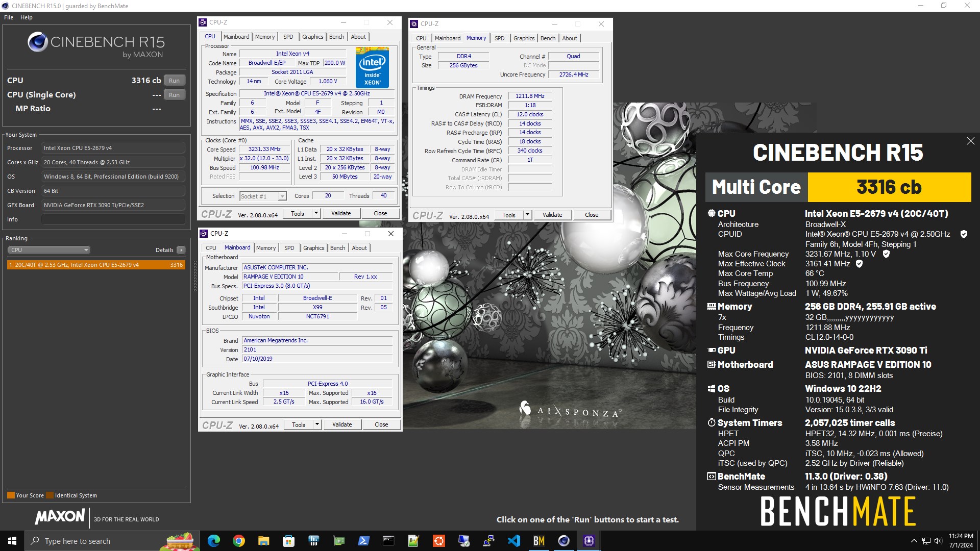Click verified shield next to CPUID

tap(964, 234)
